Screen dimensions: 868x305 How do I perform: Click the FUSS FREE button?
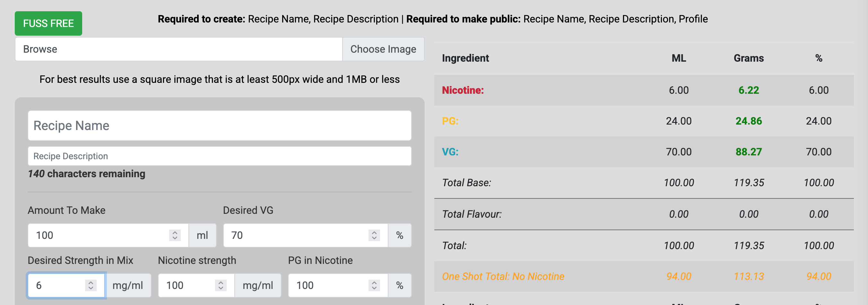pos(48,23)
